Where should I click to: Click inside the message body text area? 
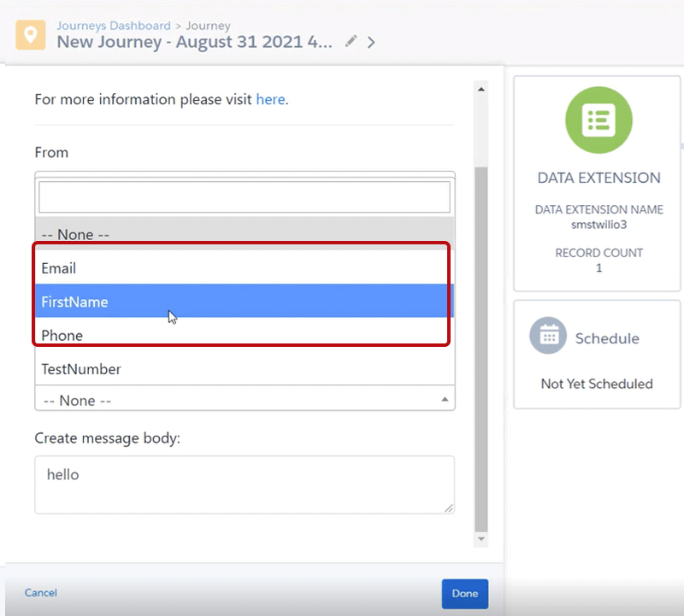pyautogui.click(x=245, y=484)
